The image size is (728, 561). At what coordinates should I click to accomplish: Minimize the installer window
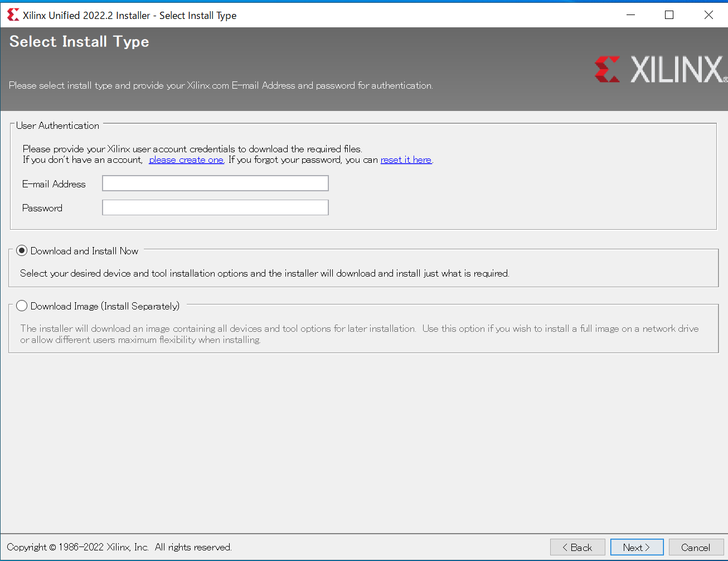point(631,15)
